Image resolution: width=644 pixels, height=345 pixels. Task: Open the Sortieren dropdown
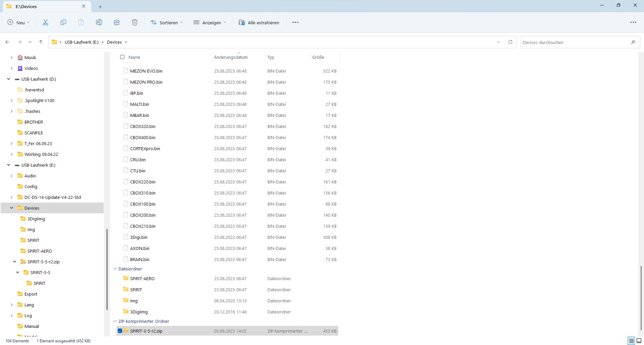pos(166,23)
